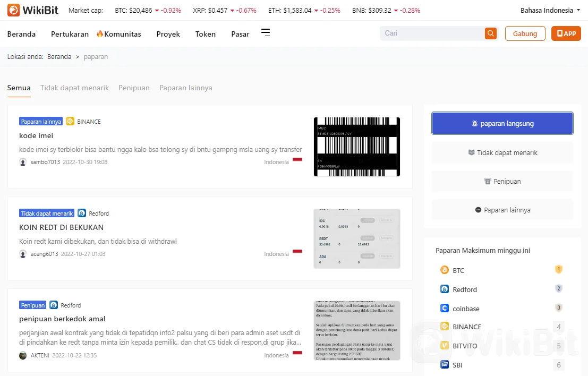Open the REDT balance screenshot thumbnail
The width and height of the screenshot is (588, 376).
356,238
